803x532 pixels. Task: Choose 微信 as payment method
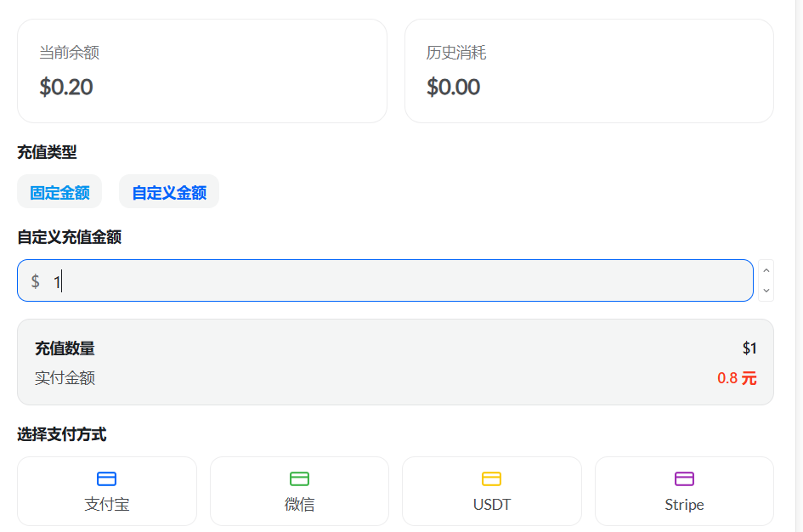tap(299, 491)
